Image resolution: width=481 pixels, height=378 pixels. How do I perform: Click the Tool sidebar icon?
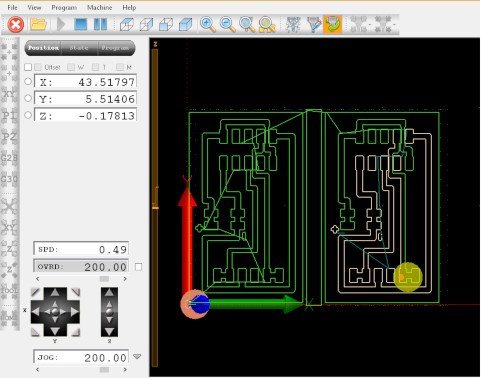click(9, 290)
